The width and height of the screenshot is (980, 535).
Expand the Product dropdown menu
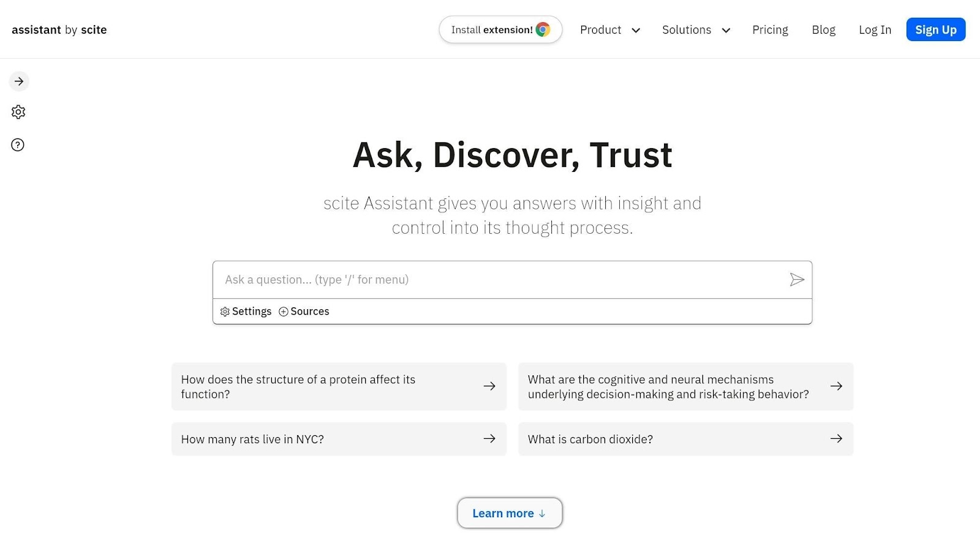pos(610,30)
